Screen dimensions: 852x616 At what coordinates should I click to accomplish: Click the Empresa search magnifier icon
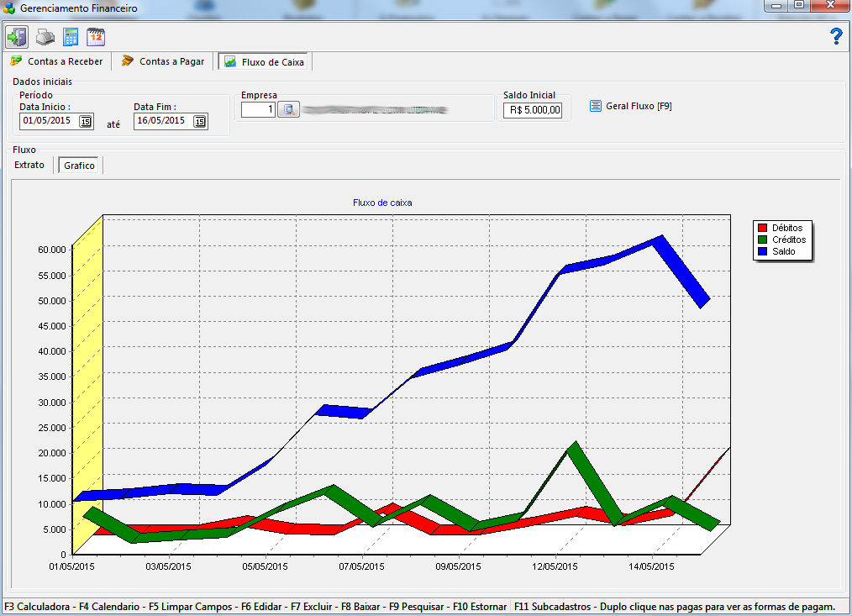point(288,110)
